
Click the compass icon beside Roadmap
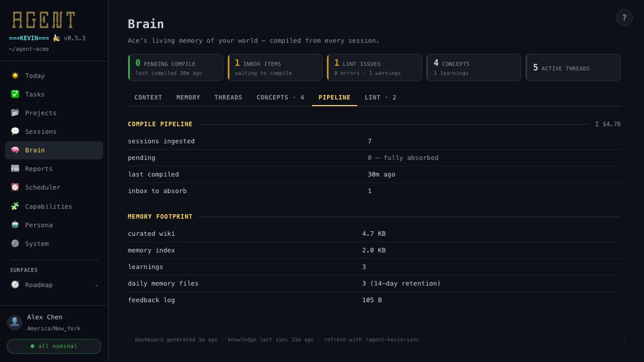[15, 285]
